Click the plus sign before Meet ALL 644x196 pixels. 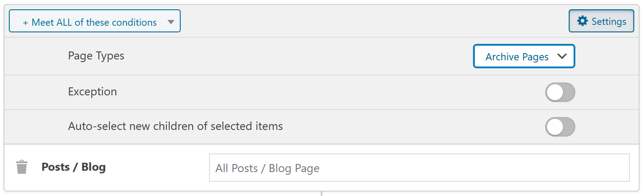pyautogui.click(x=25, y=23)
